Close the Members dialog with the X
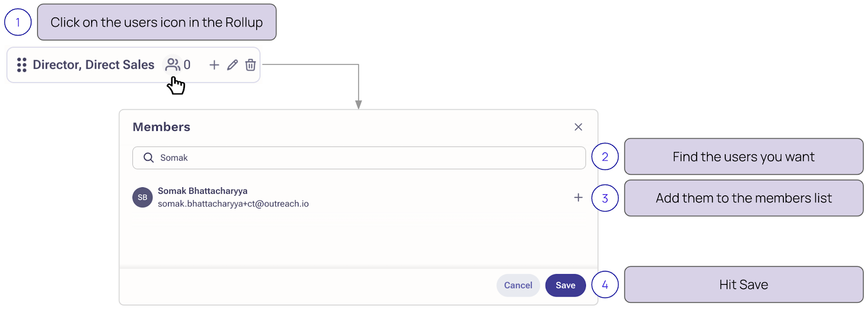868x318 pixels. click(x=578, y=127)
